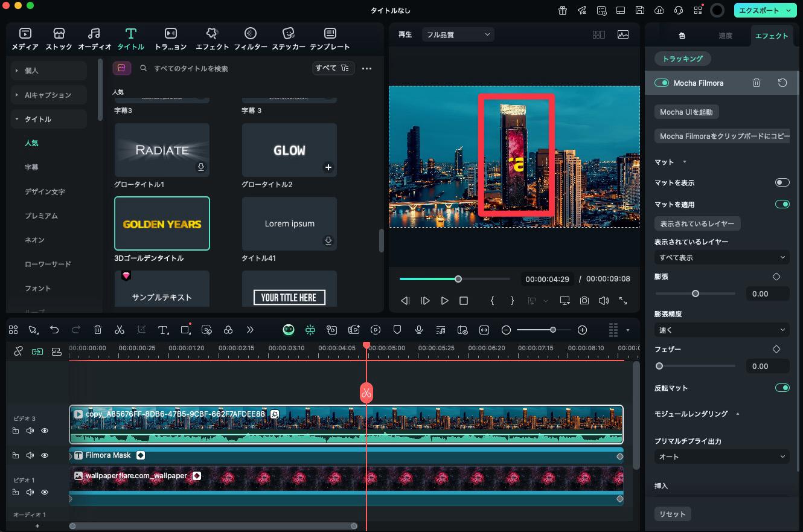The image size is (803, 532).
Task: Click the play button in preview
Action: 444,300
